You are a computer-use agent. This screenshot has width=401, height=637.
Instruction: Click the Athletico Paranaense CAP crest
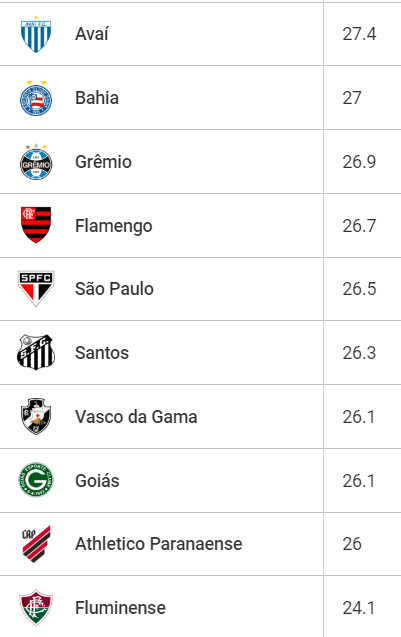36,544
